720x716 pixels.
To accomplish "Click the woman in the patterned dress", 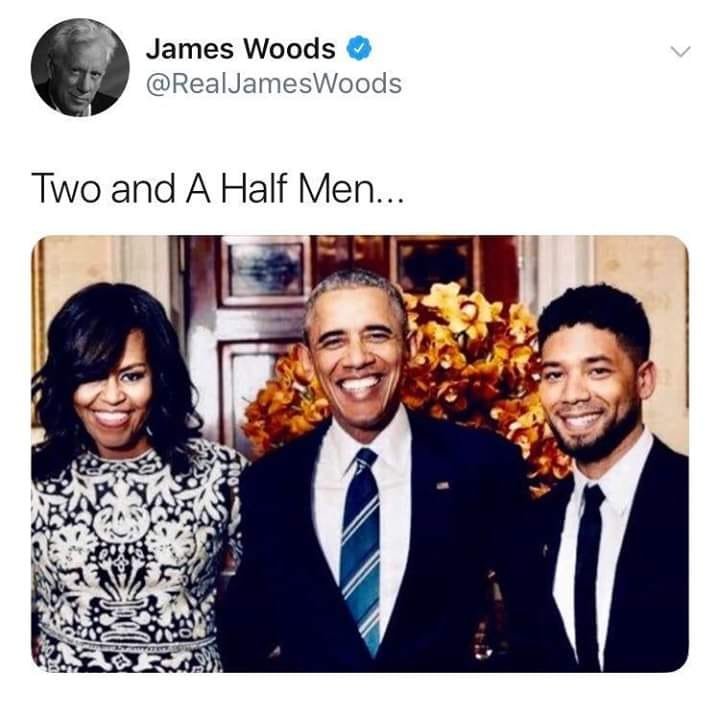I will point(129,478).
